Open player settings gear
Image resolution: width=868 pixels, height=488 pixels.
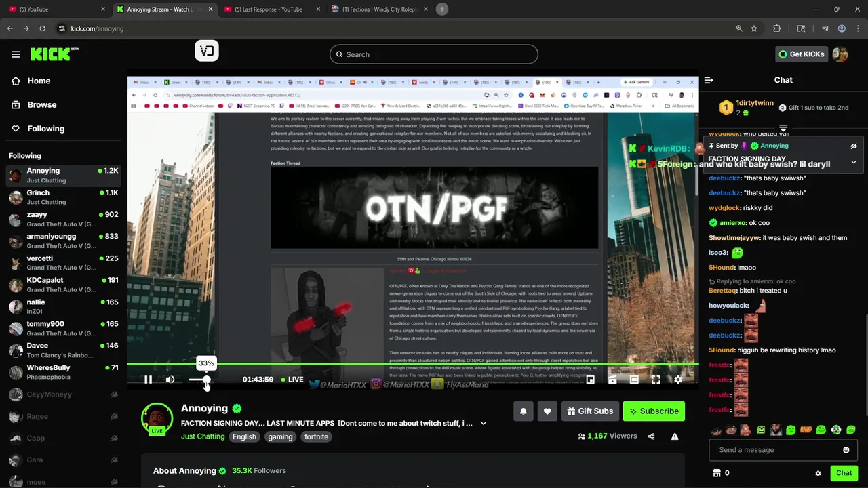pyautogui.click(x=677, y=380)
